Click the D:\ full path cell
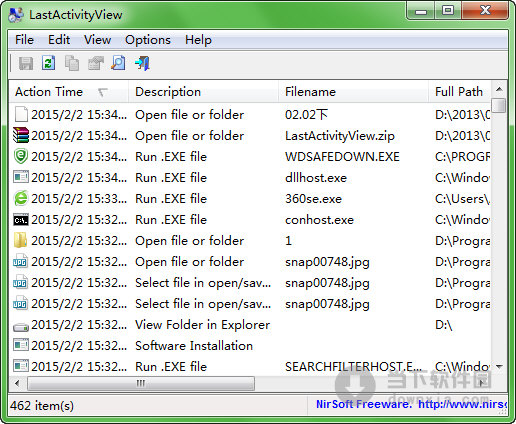 444,325
